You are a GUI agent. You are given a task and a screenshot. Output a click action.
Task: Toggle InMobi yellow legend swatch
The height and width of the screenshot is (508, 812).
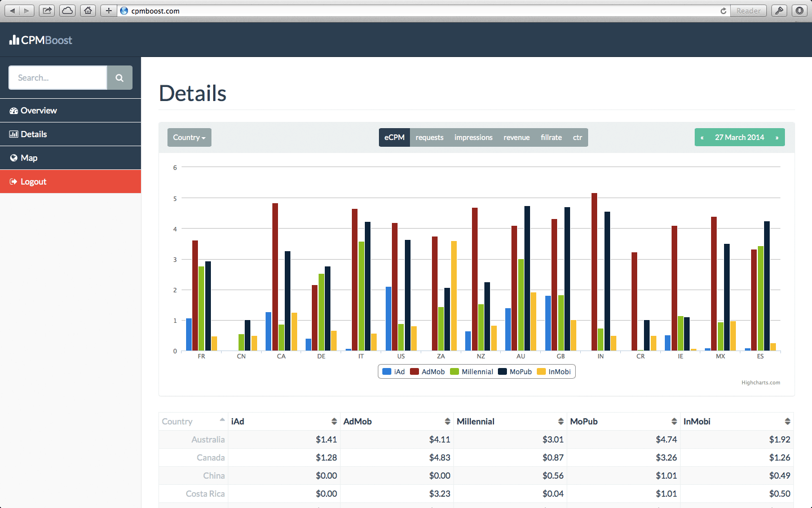click(x=541, y=372)
